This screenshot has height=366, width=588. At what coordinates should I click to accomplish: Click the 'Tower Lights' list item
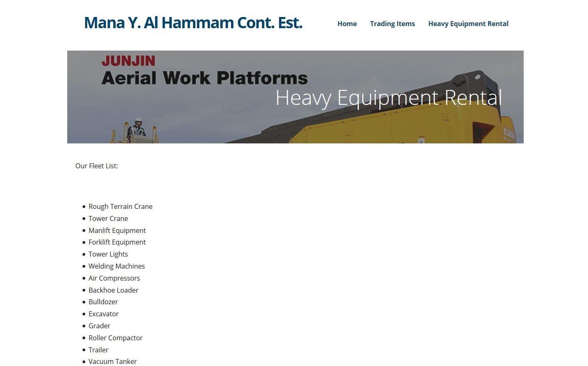(108, 254)
